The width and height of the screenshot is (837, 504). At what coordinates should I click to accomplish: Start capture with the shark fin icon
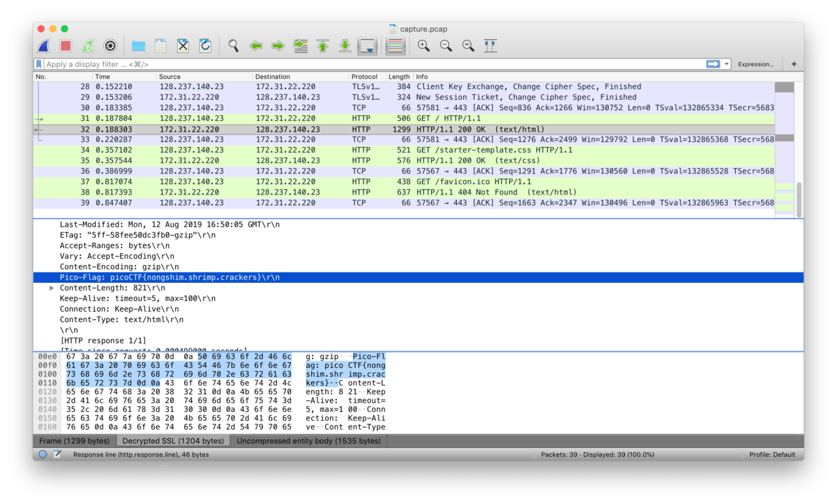[x=43, y=46]
